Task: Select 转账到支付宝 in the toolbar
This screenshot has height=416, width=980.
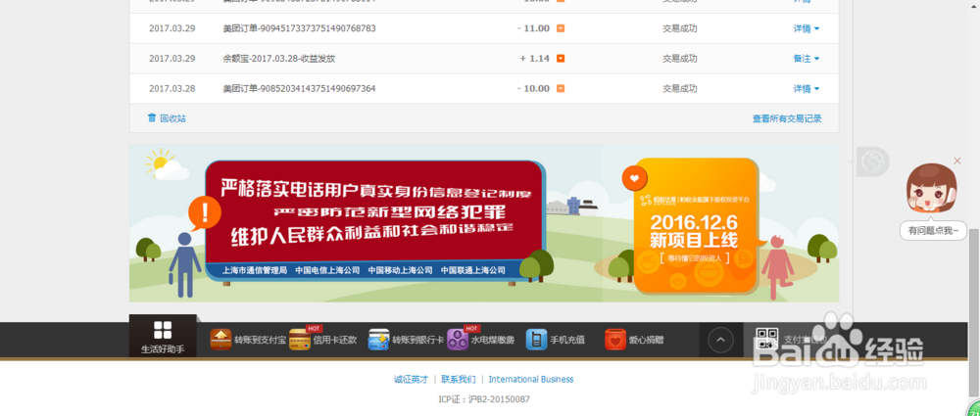Action: 260,341
